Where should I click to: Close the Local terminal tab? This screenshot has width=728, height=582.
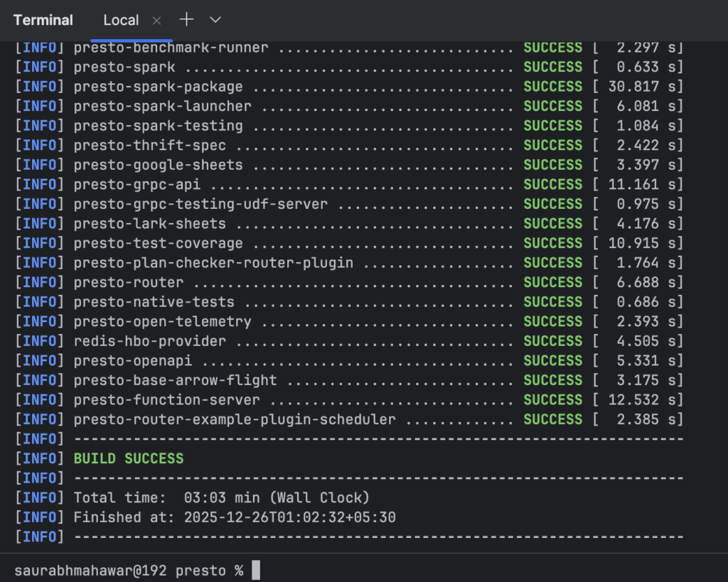click(157, 20)
